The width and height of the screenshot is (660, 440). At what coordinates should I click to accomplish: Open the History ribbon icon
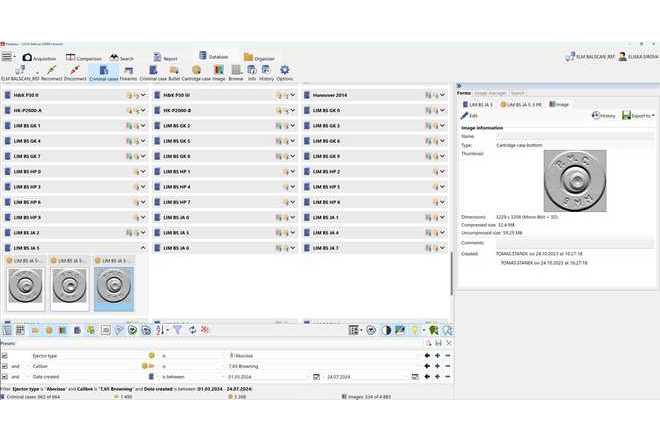(x=266, y=72)
